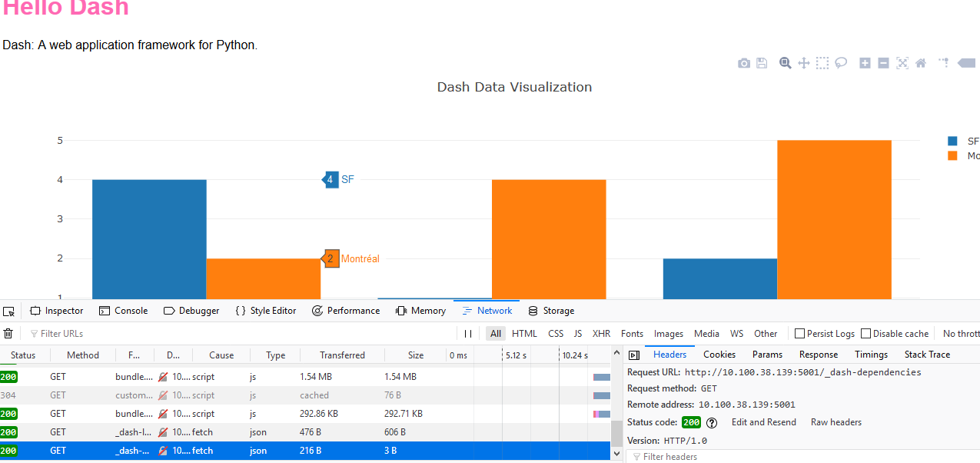Zoom in using the plus modebar icon
The width and height of the screenshot is (980, 463).
(x=865, y=63)
